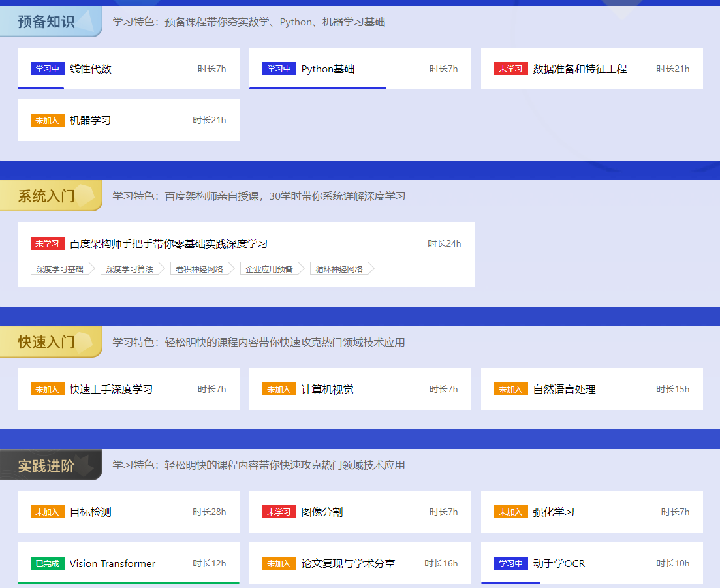Click the 未加入 badge on 自然语言处理
This screenshot has width=720, height=588.
coord(510,389)
